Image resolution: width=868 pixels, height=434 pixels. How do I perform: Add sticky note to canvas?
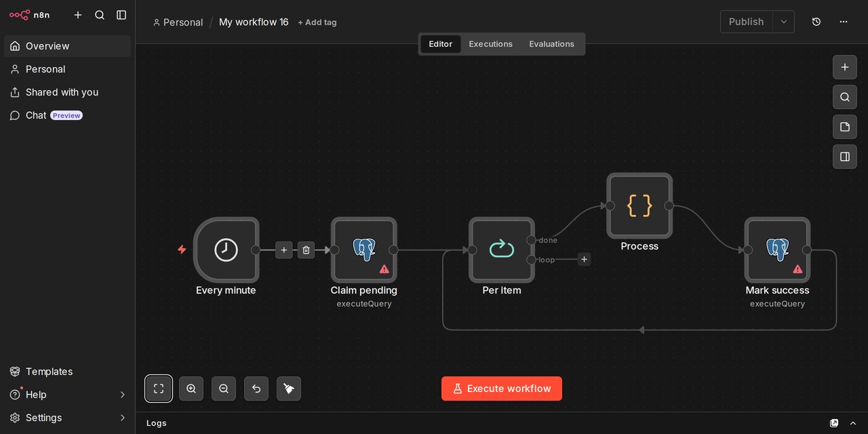click(x=845, y=127)
